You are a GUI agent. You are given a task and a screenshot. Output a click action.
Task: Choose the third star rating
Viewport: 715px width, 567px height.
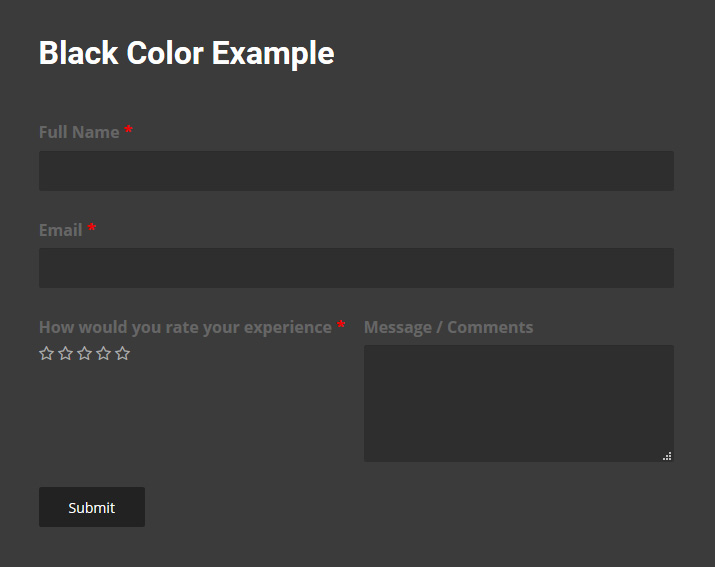[x=84, y=353]
